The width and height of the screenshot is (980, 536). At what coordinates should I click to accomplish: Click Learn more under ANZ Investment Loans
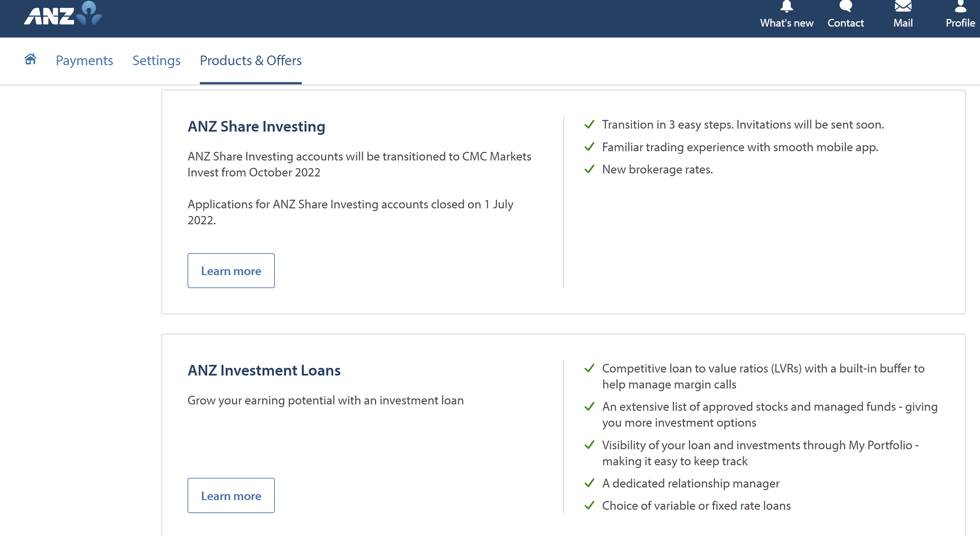tap(231, 495)
